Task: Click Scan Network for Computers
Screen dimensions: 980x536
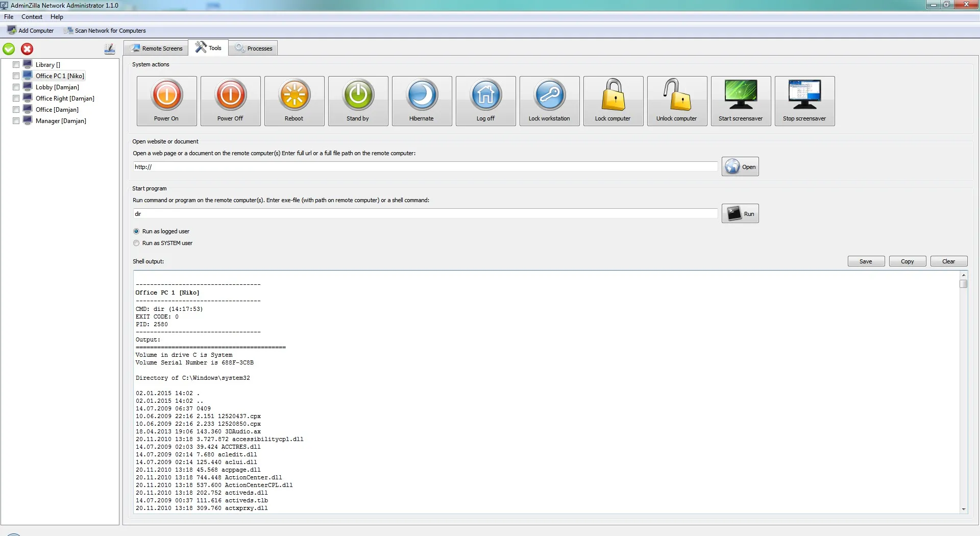Action: click(x=105, y=31)
